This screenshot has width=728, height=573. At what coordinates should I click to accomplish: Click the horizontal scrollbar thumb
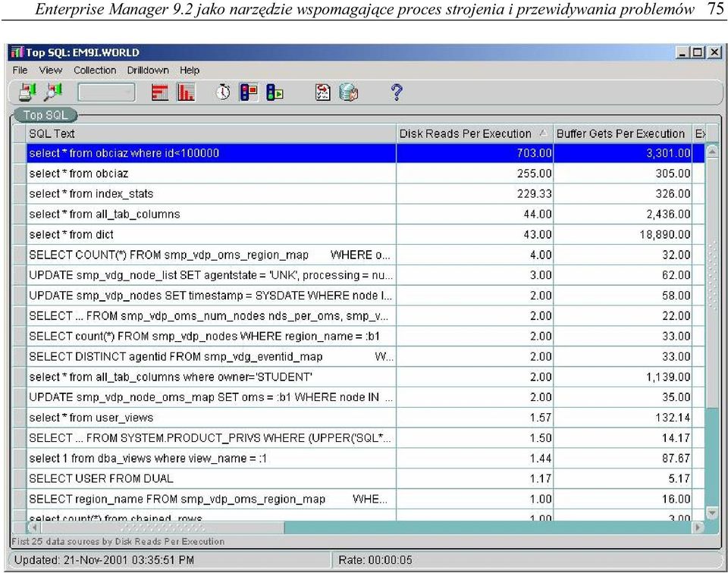coord(162,527)
